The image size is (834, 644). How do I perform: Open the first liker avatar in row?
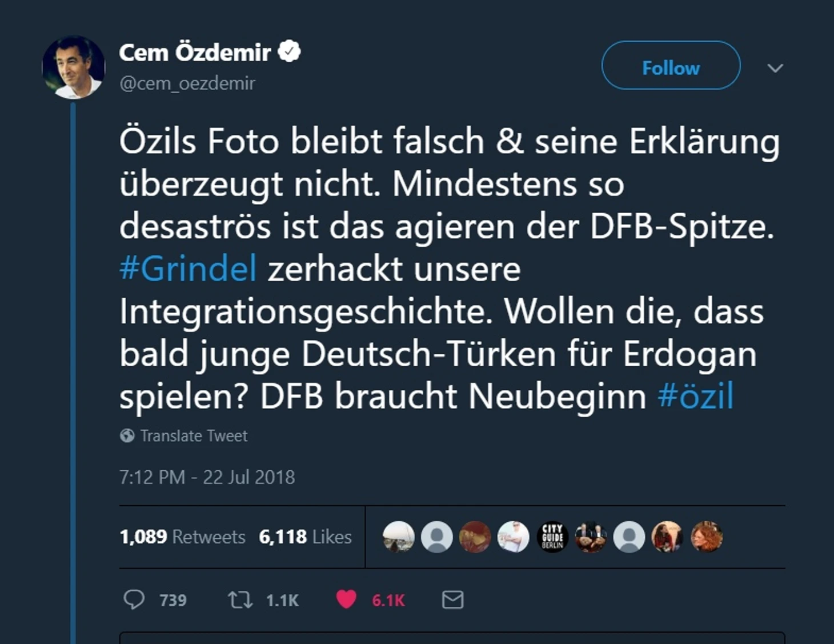pyautogui.click(x=398, y=537)
